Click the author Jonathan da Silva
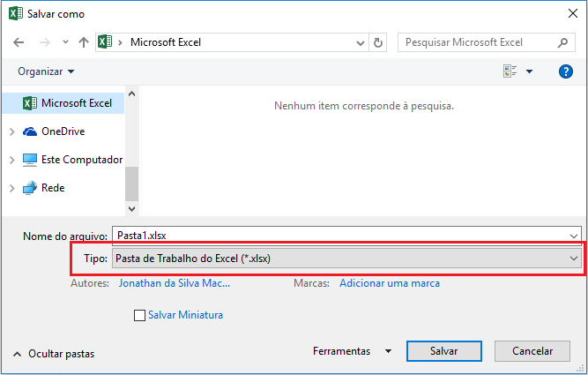This screenshot has height=375, width=588. [175, 283]
